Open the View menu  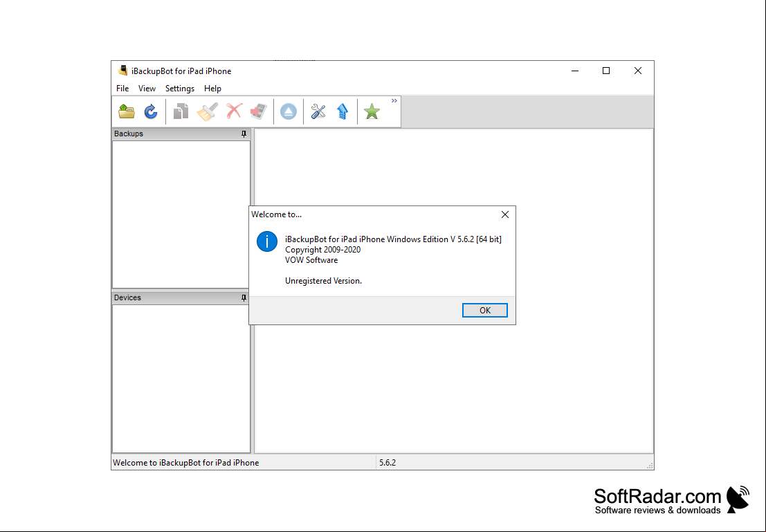click(x=147, y=89)
